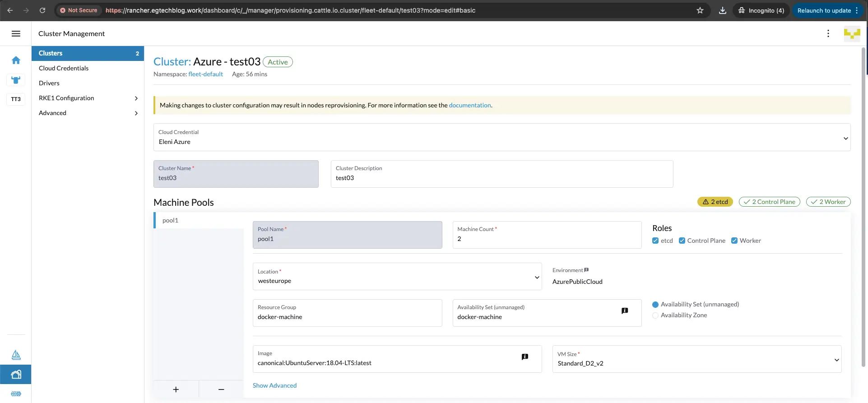Open the hamburger navigation menu
This screenshot has height=403, width=868.
16,33
